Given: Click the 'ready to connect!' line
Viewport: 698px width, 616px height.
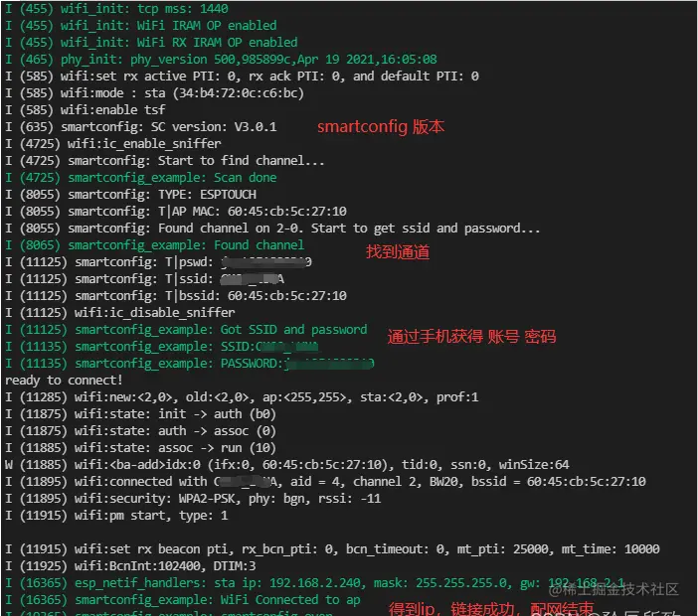Looking at the screenshot, I should 64,381.
